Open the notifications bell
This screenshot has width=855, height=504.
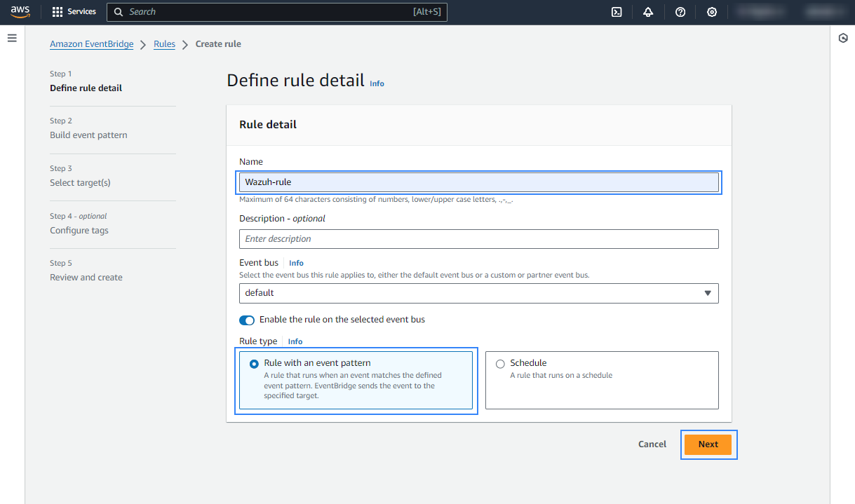click(648, 12)
